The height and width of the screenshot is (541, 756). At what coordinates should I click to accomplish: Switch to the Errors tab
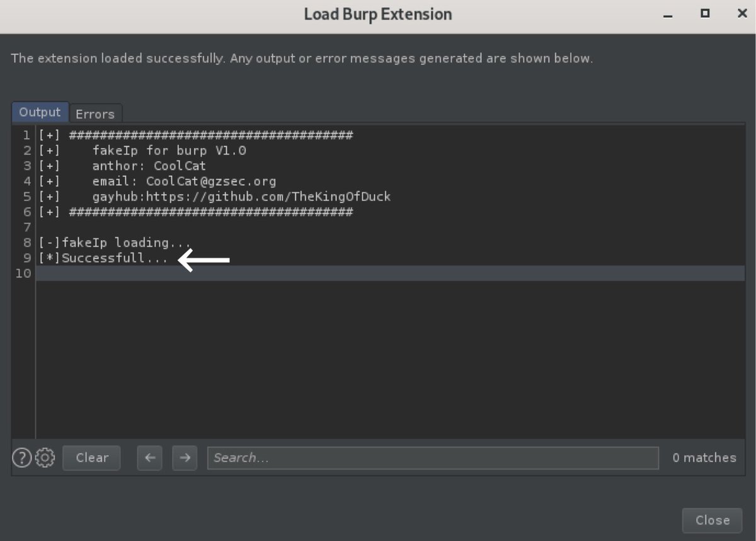point(95,114)
